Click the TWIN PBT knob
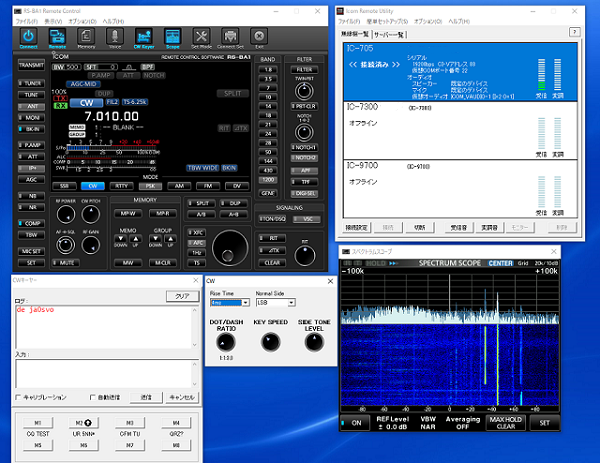Viewport: 600px width, 463px height. (x=304, y=91)
